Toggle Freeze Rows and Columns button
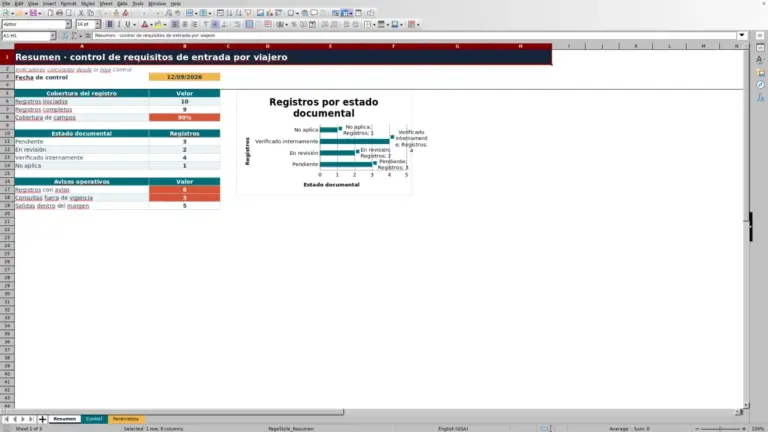Screen dimensions: 768x432 pos(345,13)
